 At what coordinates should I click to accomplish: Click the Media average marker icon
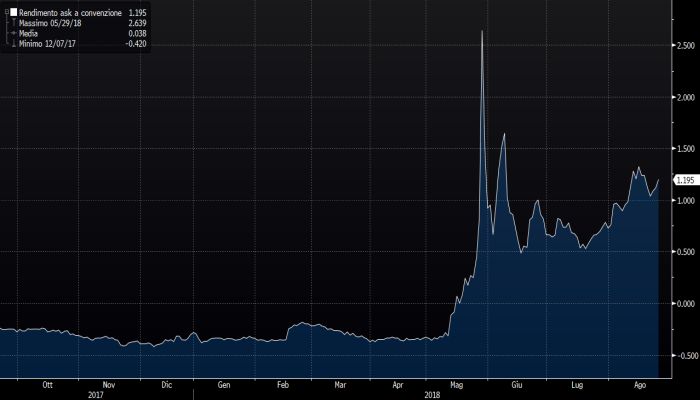(x=13, y=31)
